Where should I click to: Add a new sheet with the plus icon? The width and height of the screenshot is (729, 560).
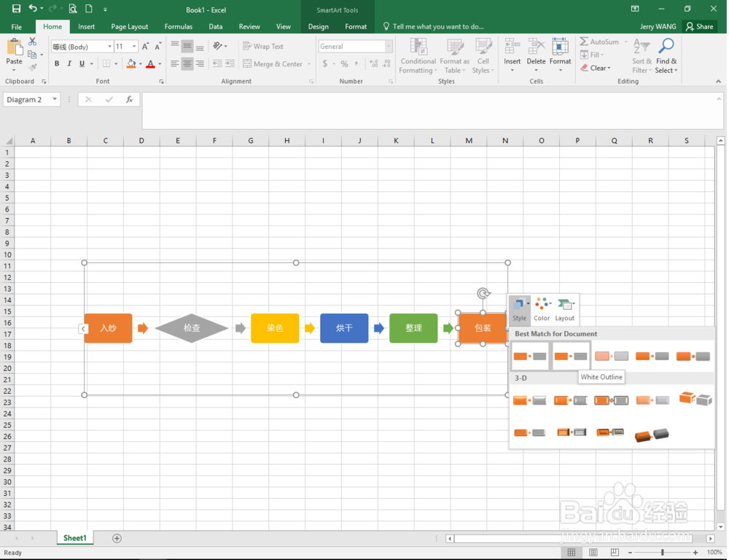click(x=117, y=538)
